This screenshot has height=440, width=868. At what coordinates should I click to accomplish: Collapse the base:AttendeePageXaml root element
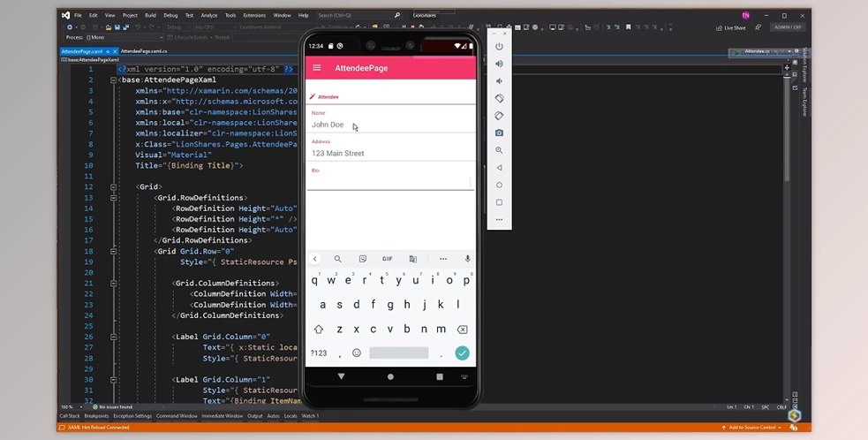tap(114, 80)
